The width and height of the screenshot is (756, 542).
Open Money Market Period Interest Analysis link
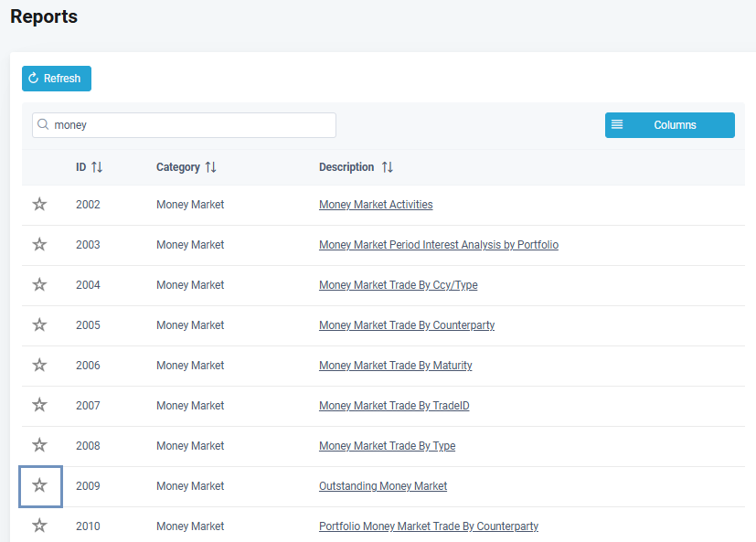[438, 245]
